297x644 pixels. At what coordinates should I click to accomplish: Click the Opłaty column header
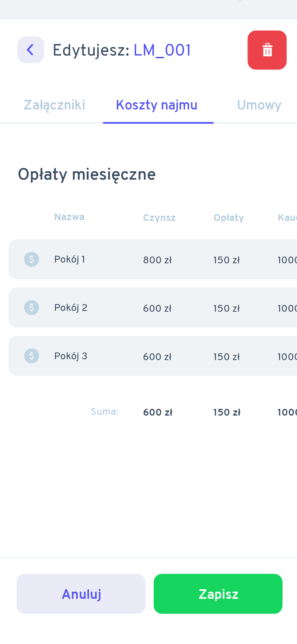click(228, 218)
